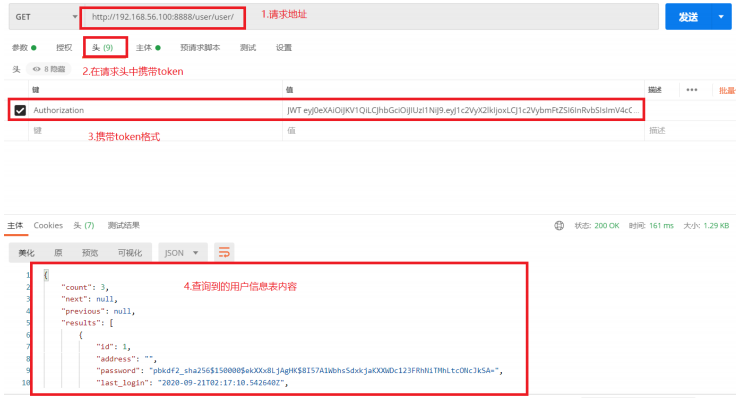
Task: Inspect the 161 ms response time
Action: coord(661,226)
